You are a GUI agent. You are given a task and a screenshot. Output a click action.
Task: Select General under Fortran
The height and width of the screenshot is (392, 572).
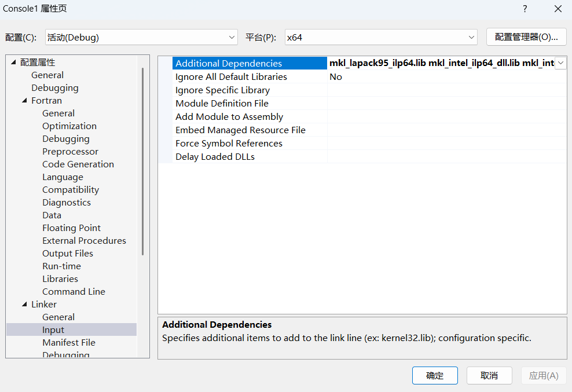point(58,113)
